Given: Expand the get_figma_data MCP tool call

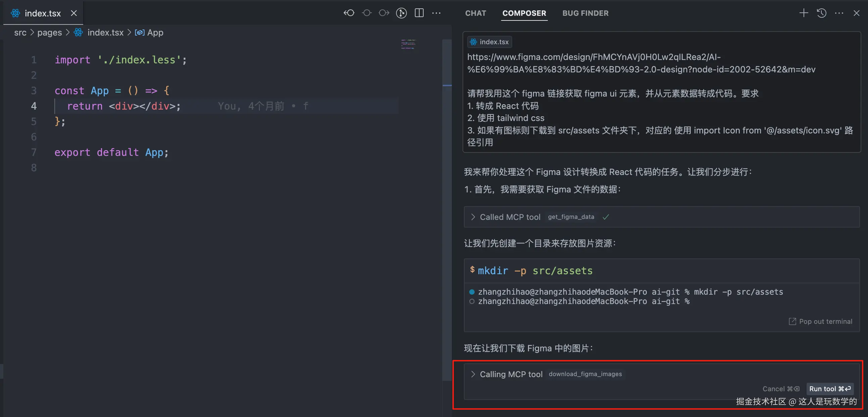Looking at the screenshot, I should 473,217.
